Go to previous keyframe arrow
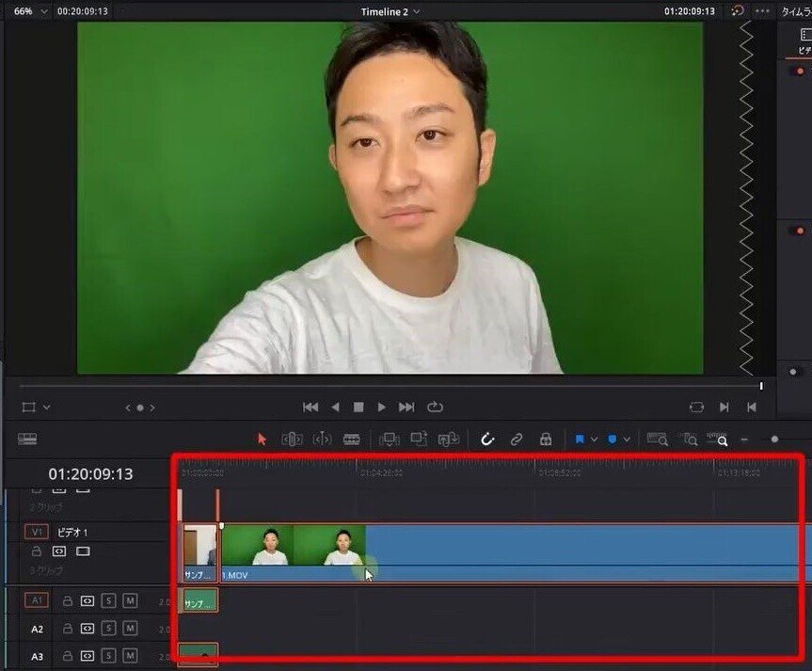Viewport: 812px width, 671px height. pos(128,407)
